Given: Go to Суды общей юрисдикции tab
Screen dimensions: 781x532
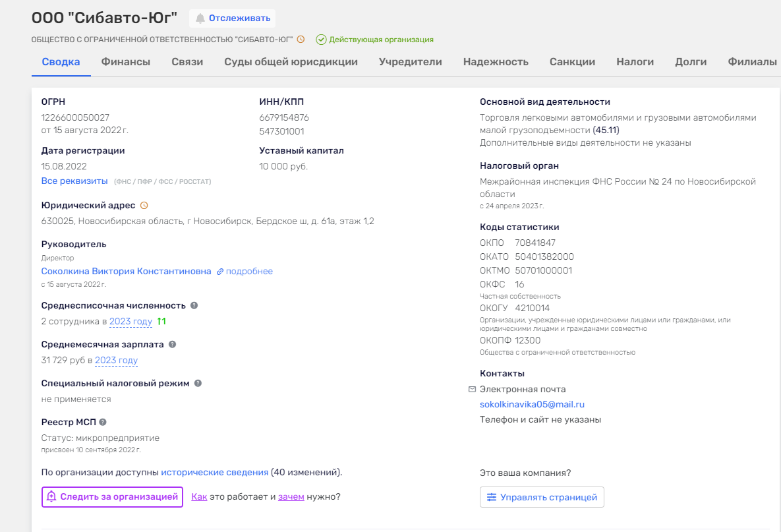Looking at the screenshot, I should pyautogui.click(x=291, y=62).
